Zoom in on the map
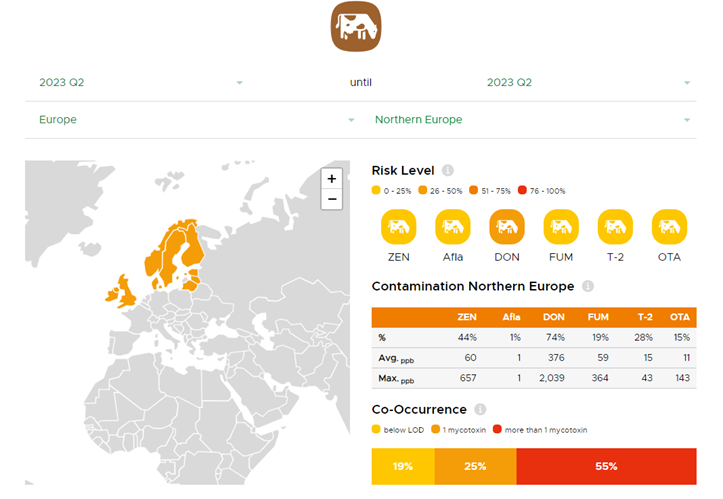The image size is (723, 499). pyautogui.click(x=332, y=178)
